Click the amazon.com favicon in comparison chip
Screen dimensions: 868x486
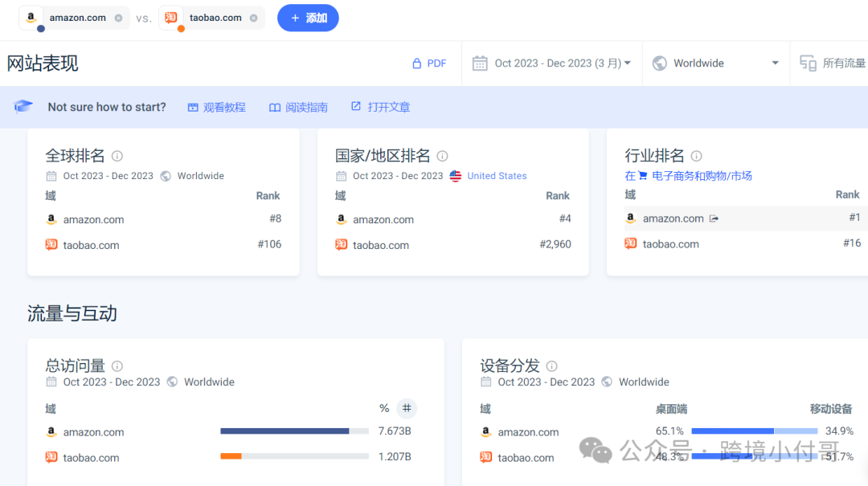tap(31, 17)
